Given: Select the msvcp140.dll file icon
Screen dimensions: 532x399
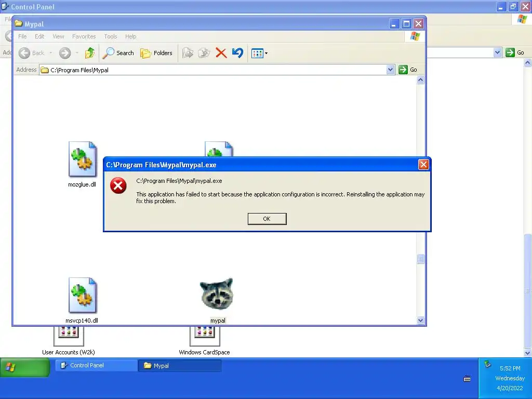Looking at the screenshot, I should (x=83, y=296).
